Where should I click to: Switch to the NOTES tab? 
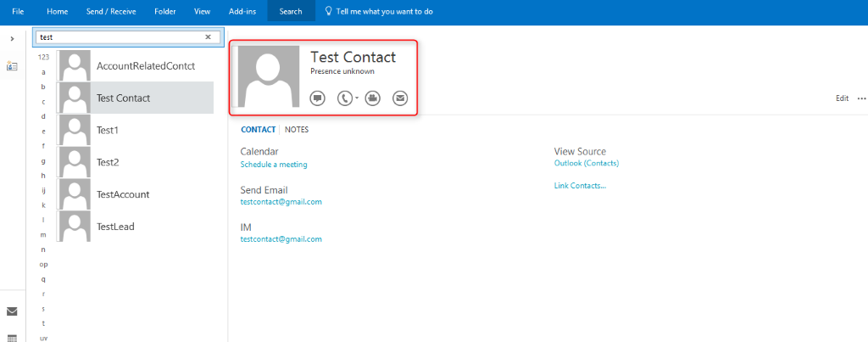pyautogui.click(x=297, y=130)
